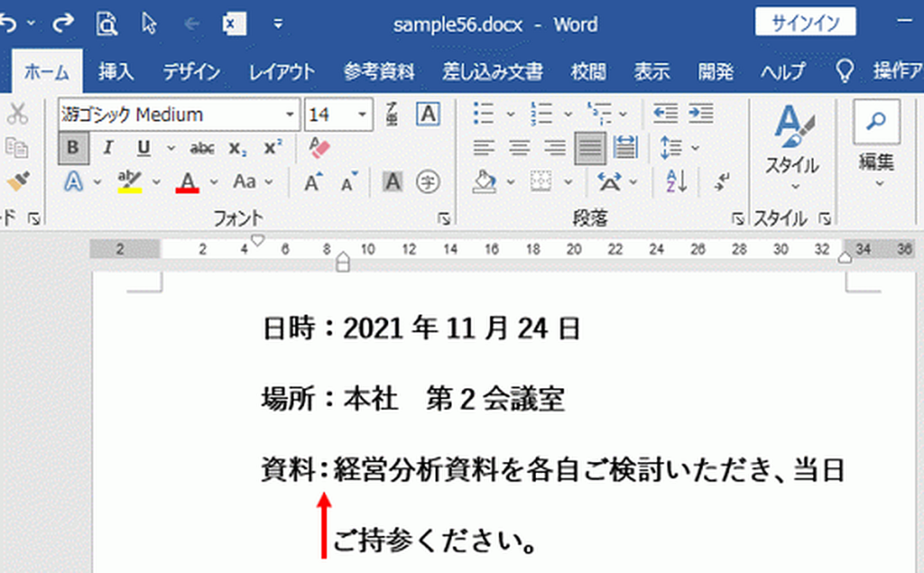Image resolution: width=924 pixels, height=573 pixels.
Task: Click the Sort A-Z icon
Action: coord(677,181)
